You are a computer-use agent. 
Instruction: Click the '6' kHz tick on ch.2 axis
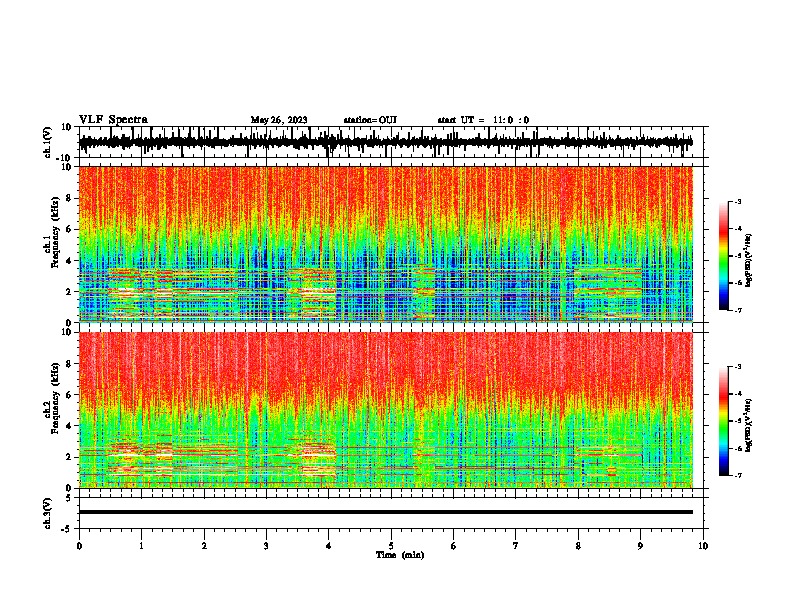[69, 395]
